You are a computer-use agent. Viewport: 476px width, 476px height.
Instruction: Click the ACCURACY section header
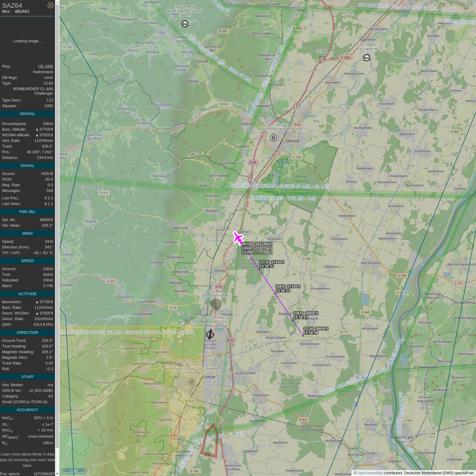pyautogui.click(x=27, y=410)
